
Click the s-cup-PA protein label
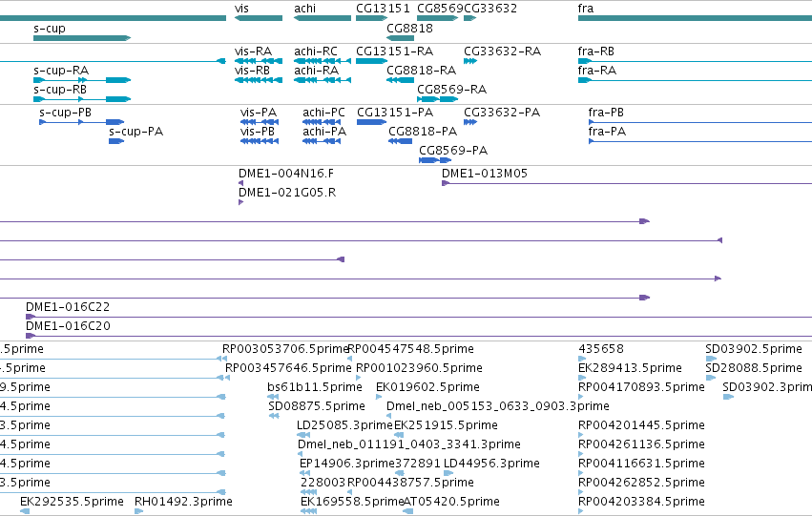[x=136, y=132]
